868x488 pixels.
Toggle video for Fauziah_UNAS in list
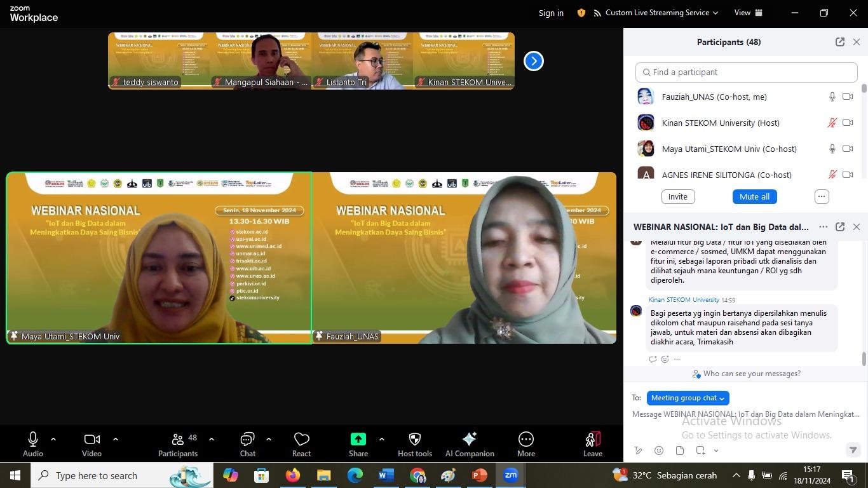tap(848, 97)
